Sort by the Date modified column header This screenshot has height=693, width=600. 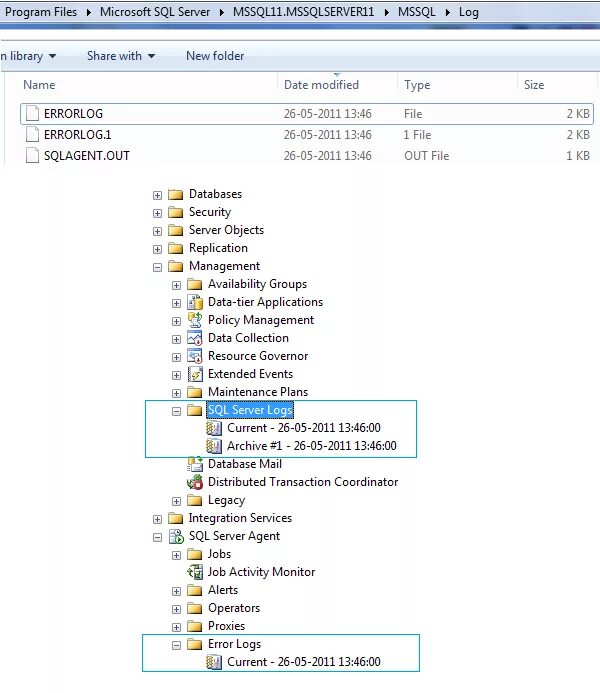click(x=321, y=85)
